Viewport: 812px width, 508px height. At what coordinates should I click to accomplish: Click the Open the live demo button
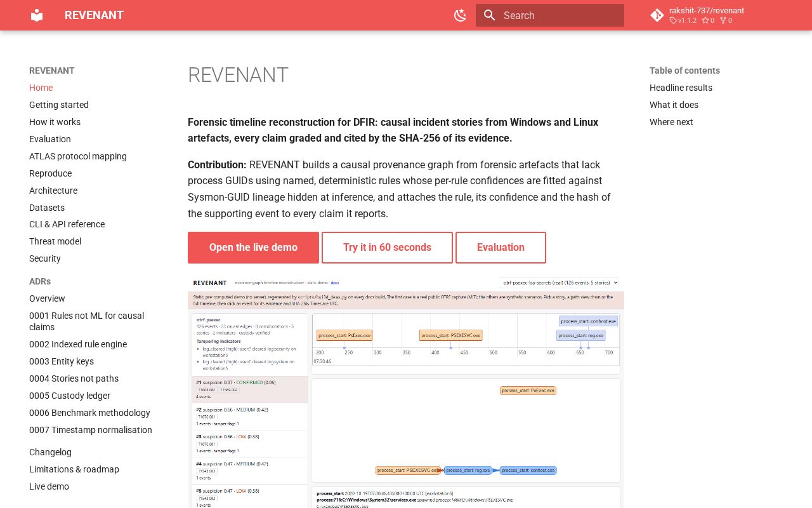[x=253, y=248]
